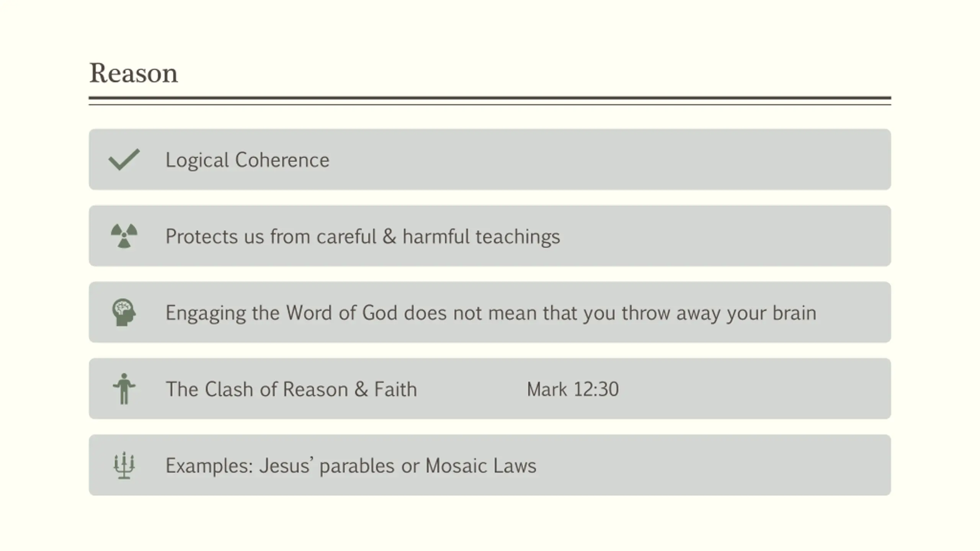Click the standing person icon
This screenshot has height=551, width=980.
(x=124, y=389)
